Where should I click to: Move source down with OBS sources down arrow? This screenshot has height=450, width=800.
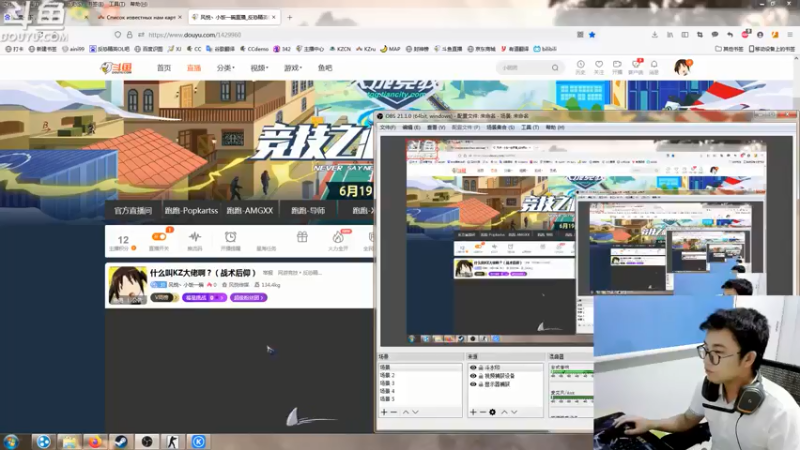point(514,412)
